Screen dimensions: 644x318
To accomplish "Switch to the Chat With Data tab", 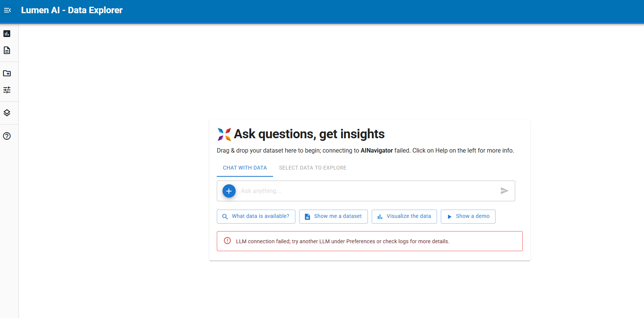I will click(x=245, y=168).
